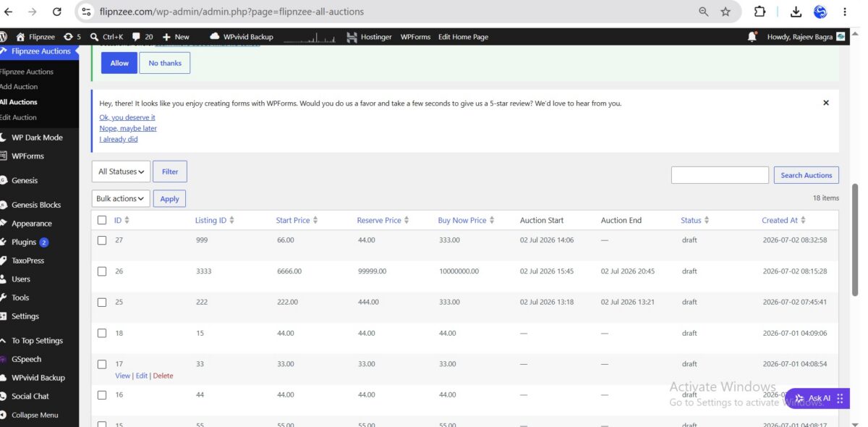This screenshot has height=427, width=868.
Task: Open the browser three-dot menu
Action: coord(845,12)
